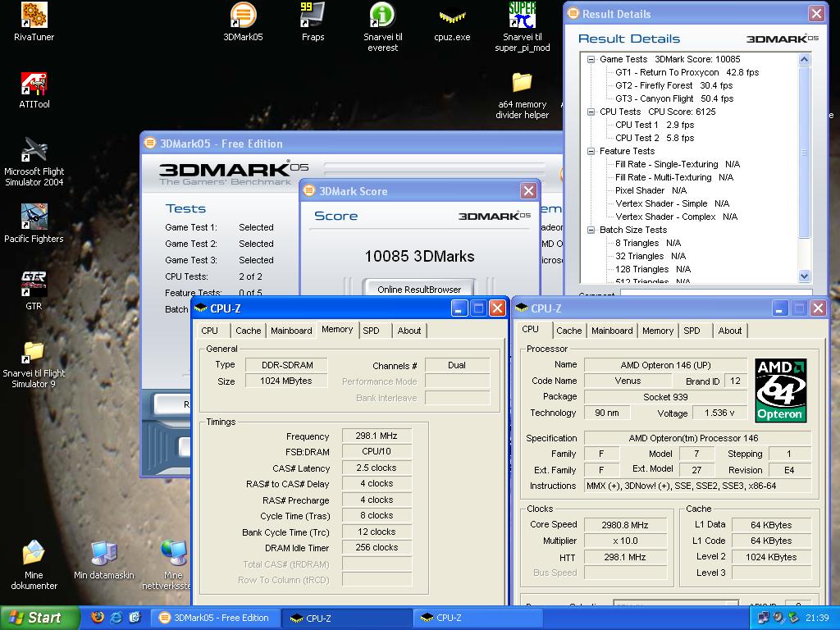Activate the second CPU-Z taskbar button

pos(478,618)
